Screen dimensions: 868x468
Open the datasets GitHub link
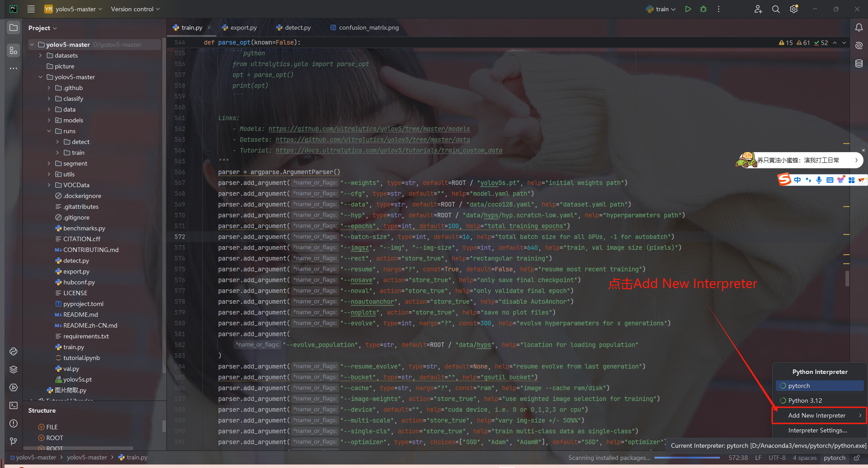click(x=373, y=139)
